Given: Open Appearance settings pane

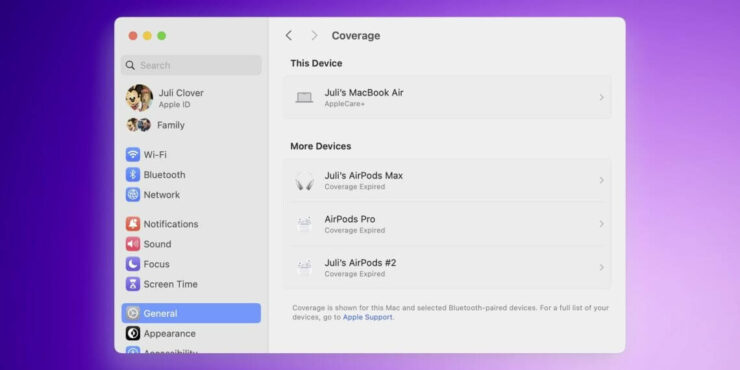Looking at the screenshot, I should point(191,333).
